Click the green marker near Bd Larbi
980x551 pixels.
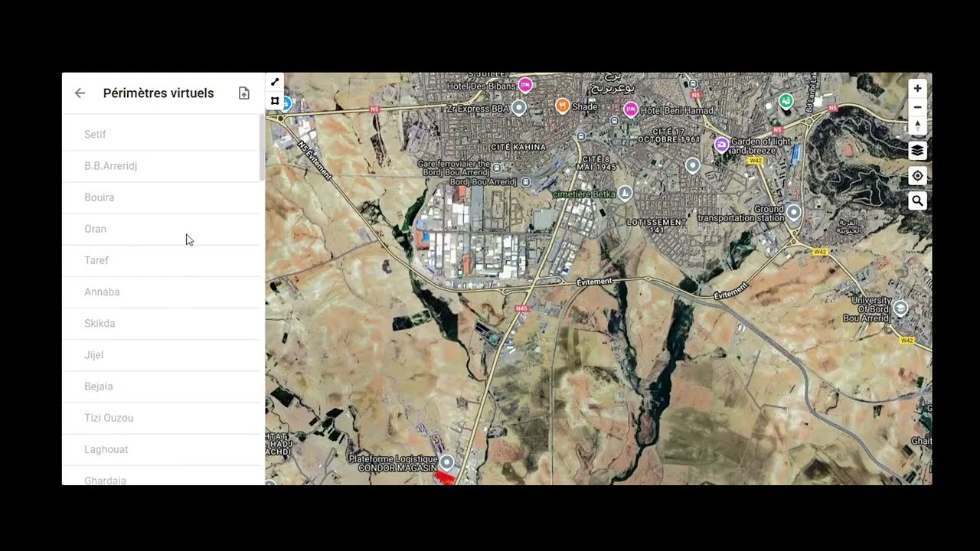tap(786, 100)
